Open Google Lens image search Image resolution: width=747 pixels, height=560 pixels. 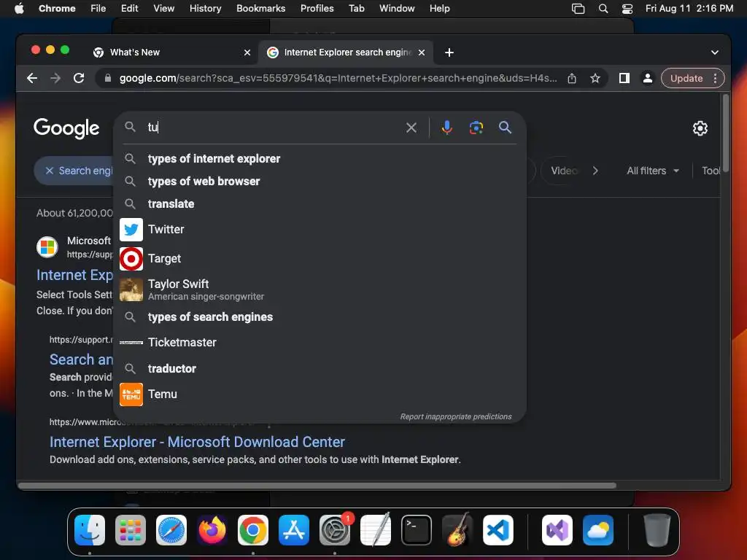click(x=476, y=128)
